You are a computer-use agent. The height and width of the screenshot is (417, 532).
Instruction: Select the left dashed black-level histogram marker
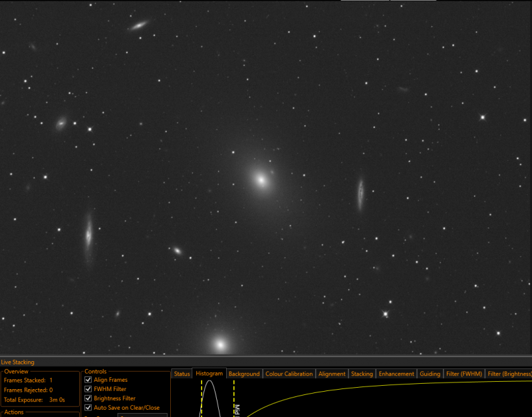(201, 398)
